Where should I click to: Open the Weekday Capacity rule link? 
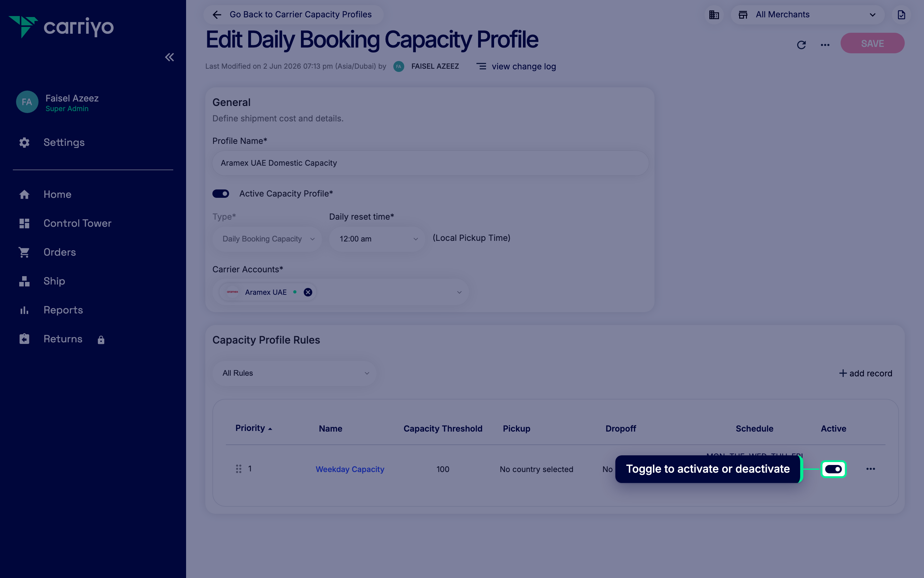click(x=350, y=469)
